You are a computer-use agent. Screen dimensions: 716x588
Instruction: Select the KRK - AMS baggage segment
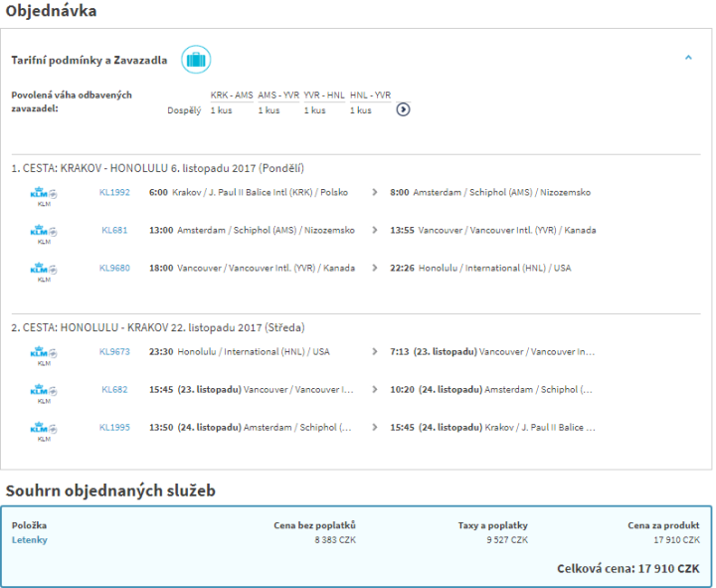point(231,95)
